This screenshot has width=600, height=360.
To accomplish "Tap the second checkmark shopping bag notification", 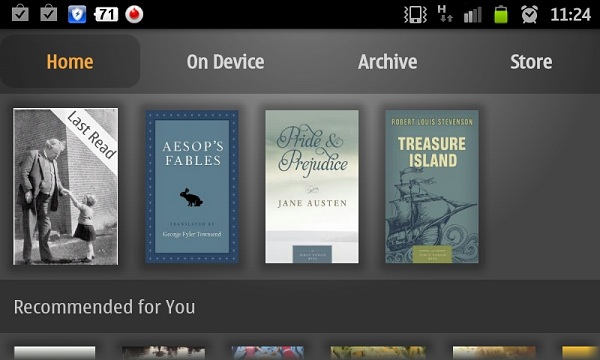I will tap(49, 14).
